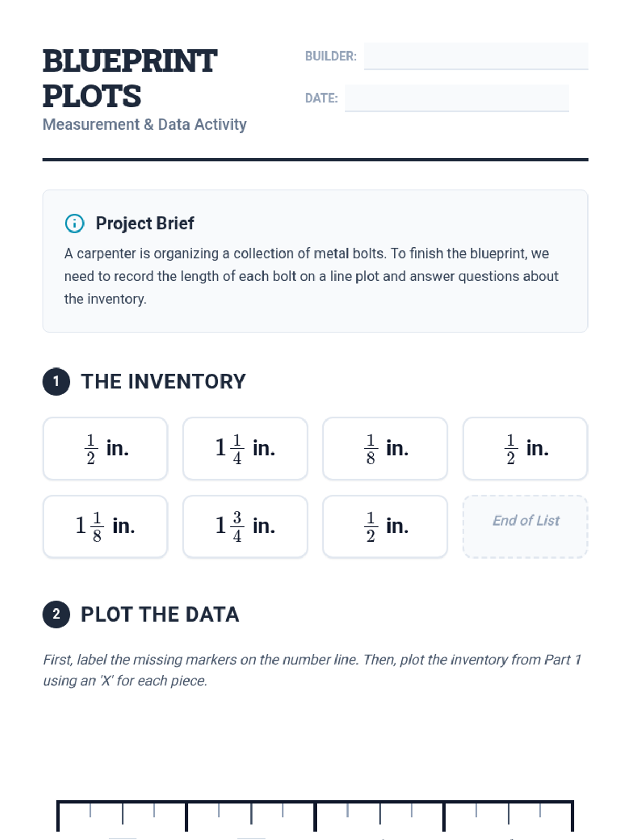Click the DATE: label
Viewport: 630px width, 840px height.
(x=321, y=98)
